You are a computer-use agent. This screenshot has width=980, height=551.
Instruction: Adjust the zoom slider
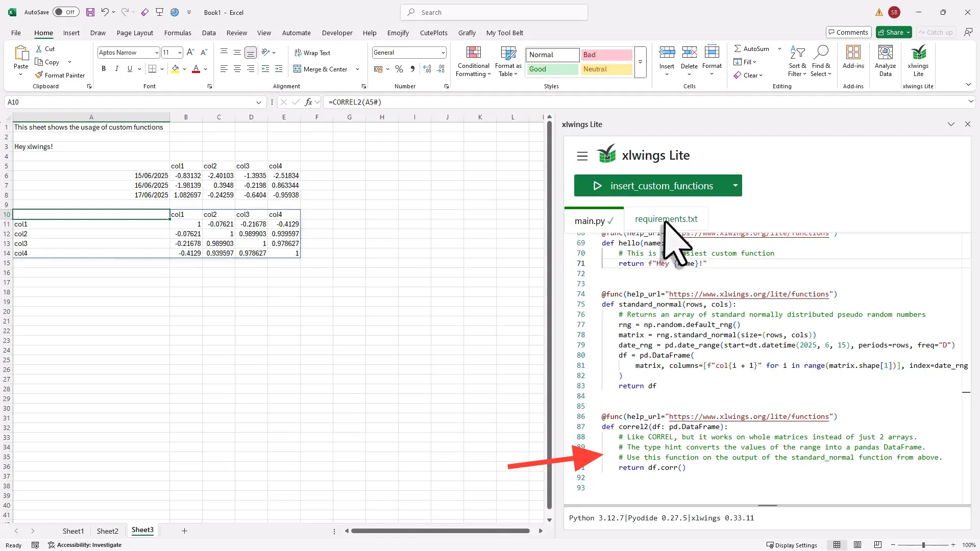(x=924, y=544)
